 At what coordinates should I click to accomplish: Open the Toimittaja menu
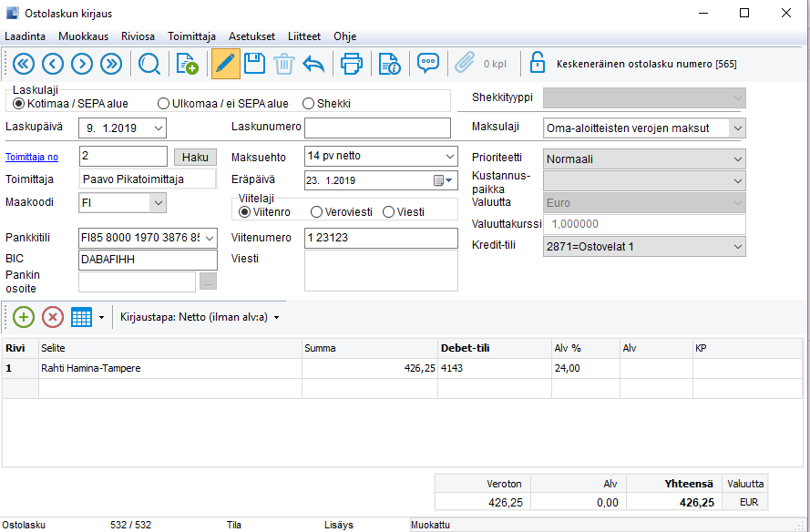(x=191, y=36)
